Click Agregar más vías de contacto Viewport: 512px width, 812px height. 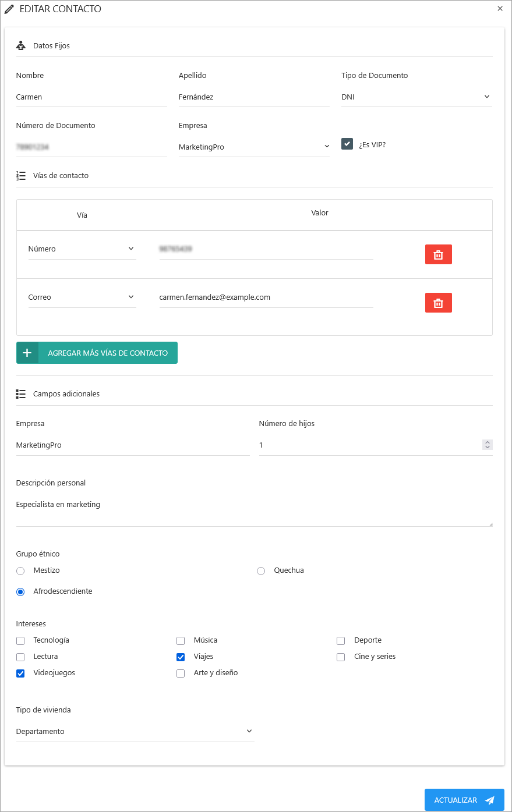[x=108, y=353]
